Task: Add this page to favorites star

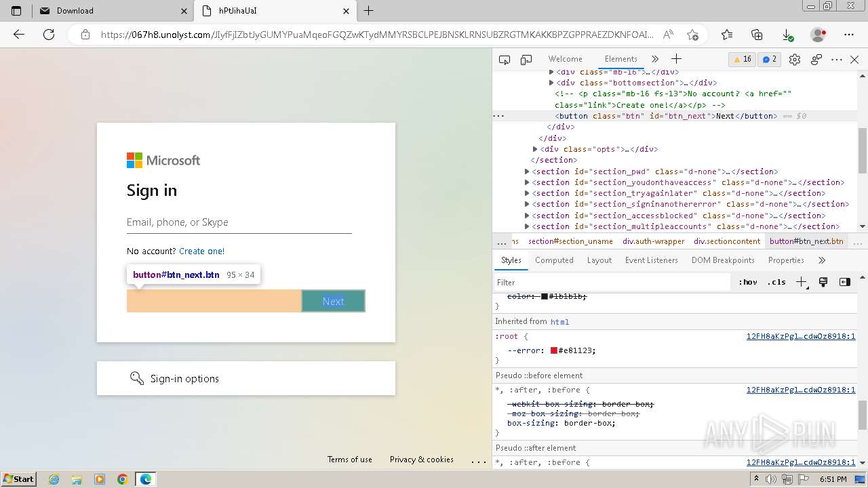Action: pyautogui.click(x=692, y=35)
